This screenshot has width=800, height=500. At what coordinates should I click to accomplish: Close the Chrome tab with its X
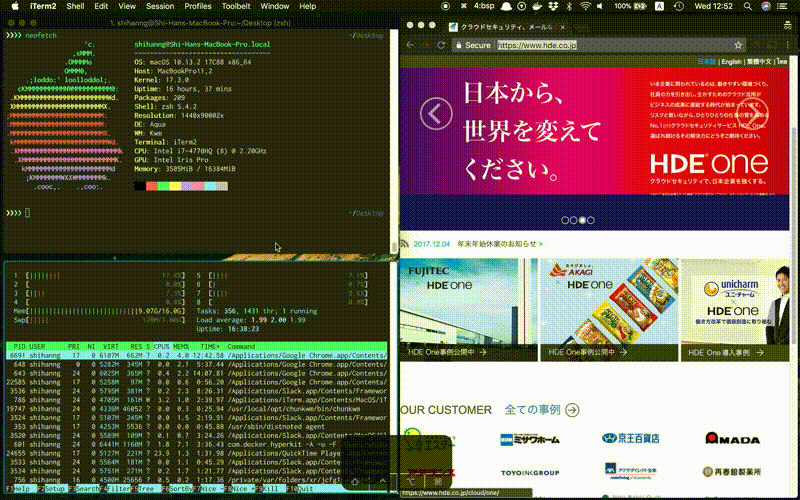tap(562, 27)
